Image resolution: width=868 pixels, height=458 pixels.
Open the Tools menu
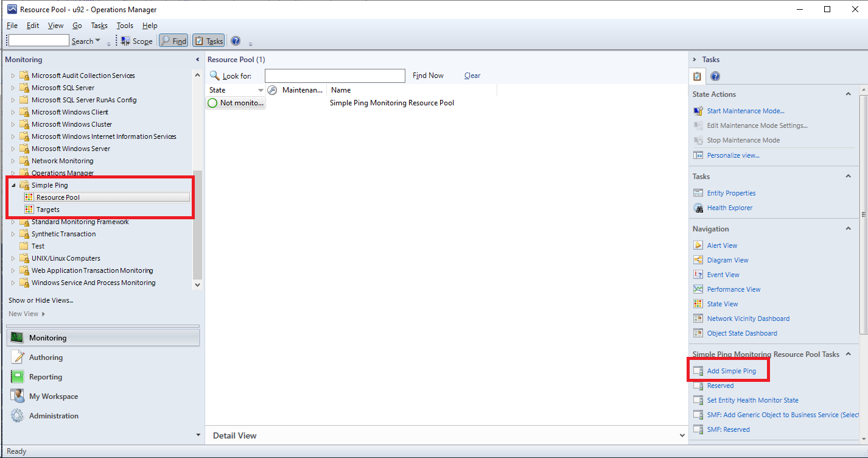(125, 26)
